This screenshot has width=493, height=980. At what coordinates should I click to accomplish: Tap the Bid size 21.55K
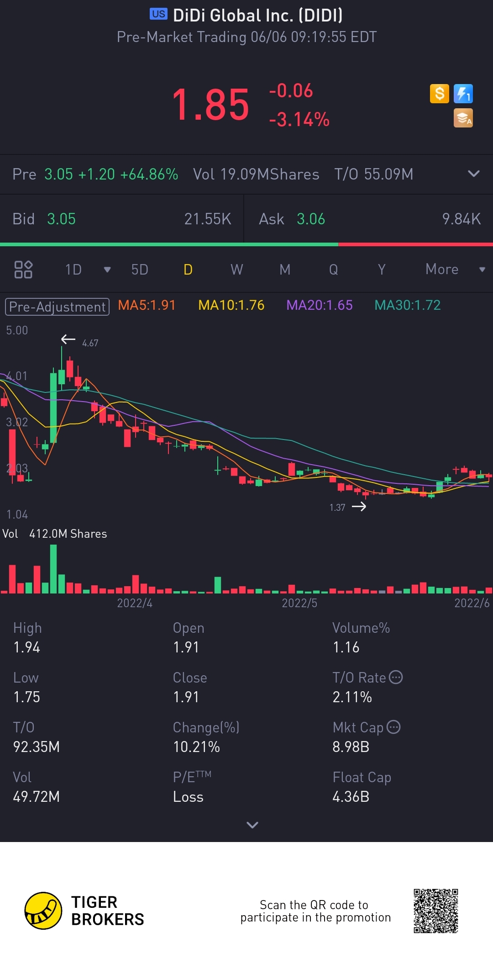(208, 219)
